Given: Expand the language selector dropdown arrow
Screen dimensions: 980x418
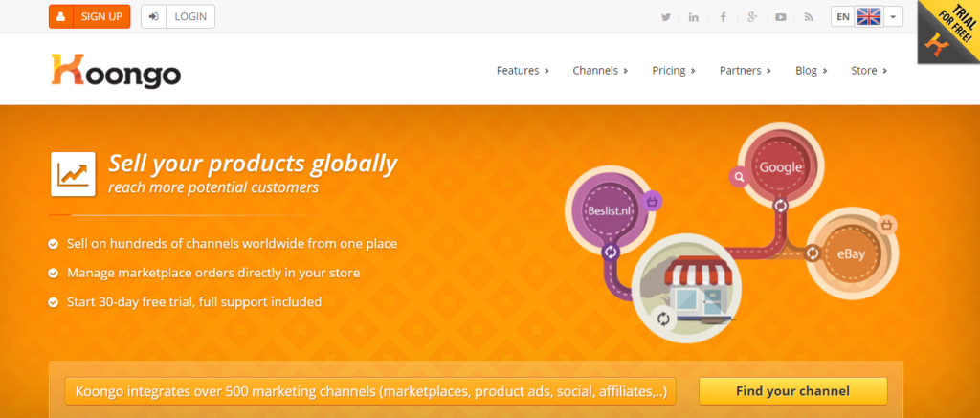Looking at the screenshot, I should [893, 17].
